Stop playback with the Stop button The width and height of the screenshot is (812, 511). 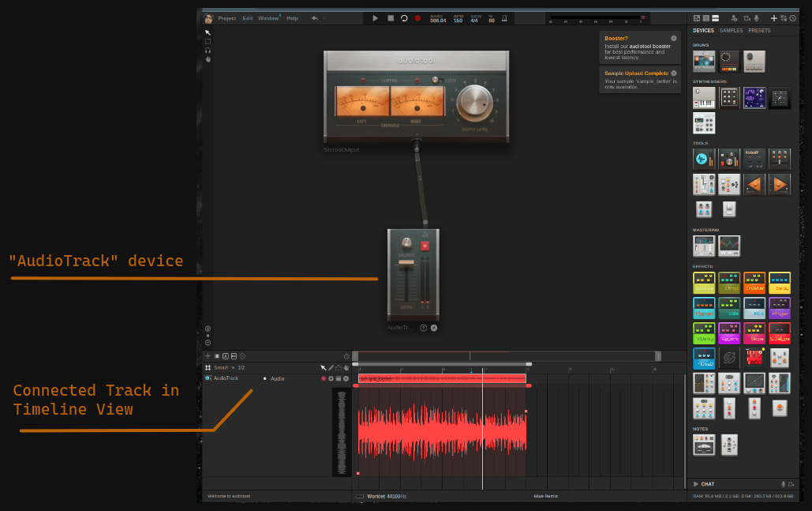click(391, 18)
